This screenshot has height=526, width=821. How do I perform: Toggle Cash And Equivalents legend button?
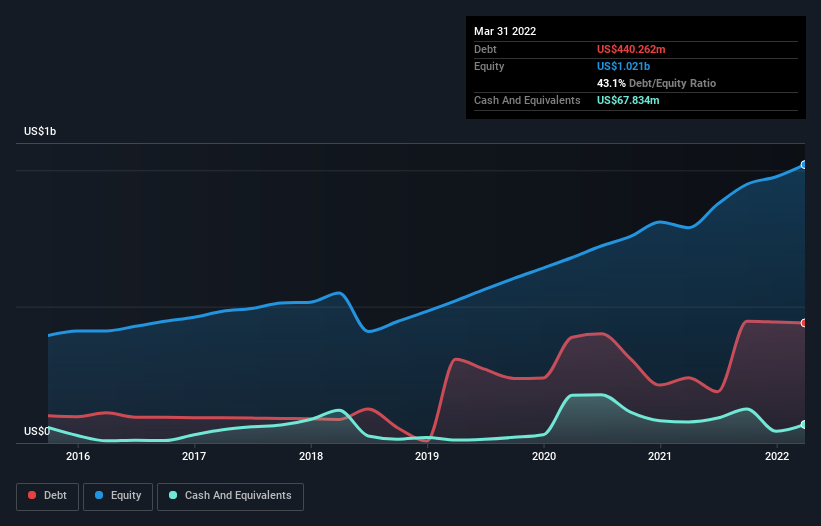pos(230,496)
